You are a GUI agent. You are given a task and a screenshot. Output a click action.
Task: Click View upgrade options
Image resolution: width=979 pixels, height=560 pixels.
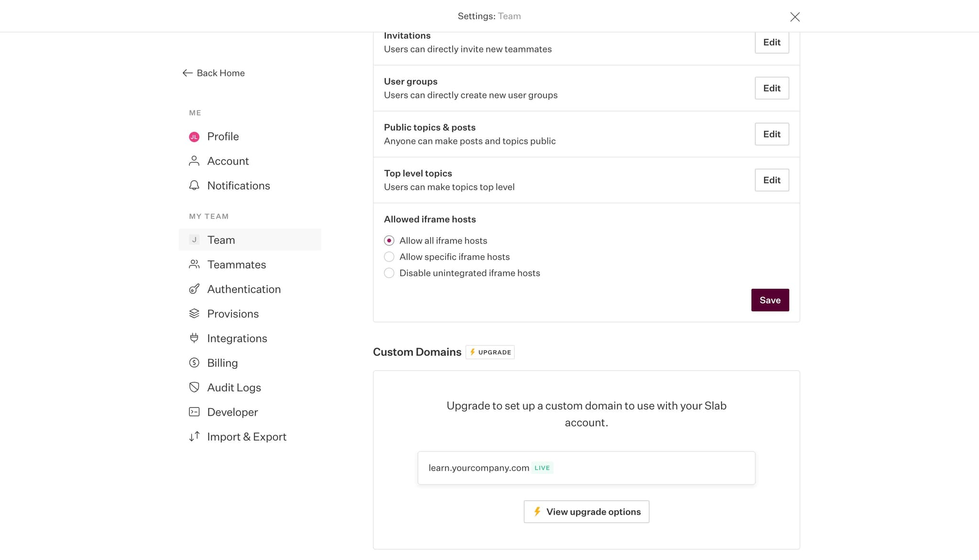coord(586,511)
